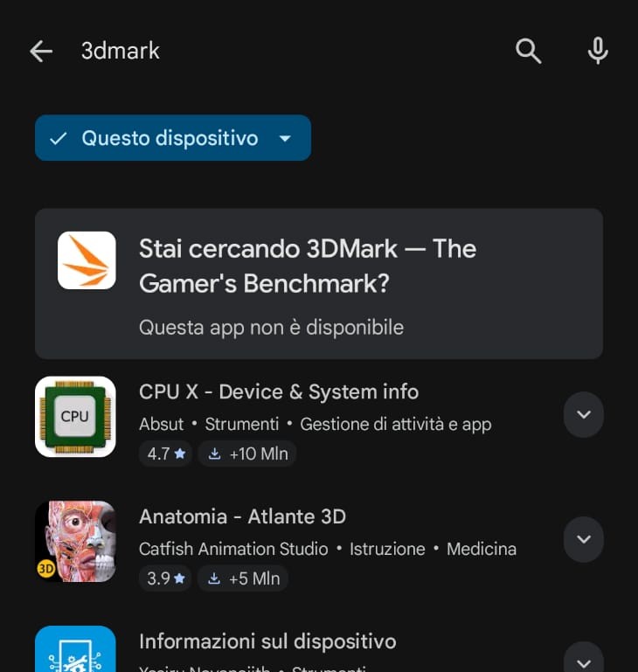Viewport: 638px width, 672px height.
Task: Open the 3DMark orange logo icon
Action: [87, 260]
